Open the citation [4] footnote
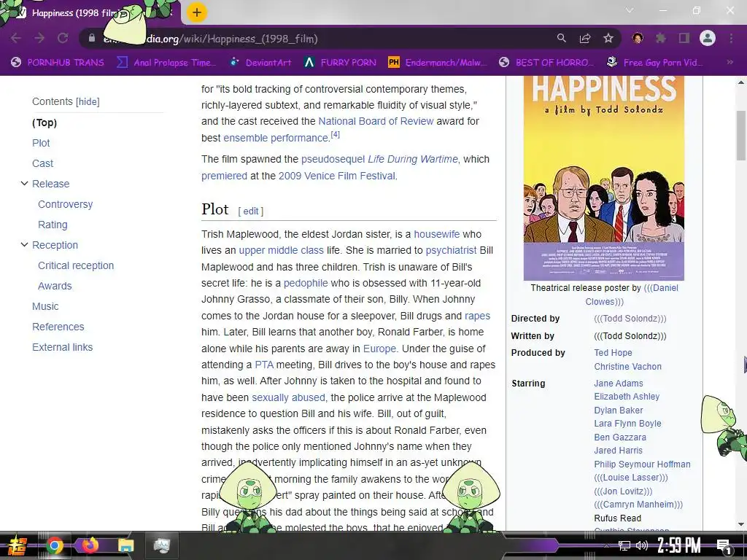Screen dimensions: 747x560 [336, 135]
